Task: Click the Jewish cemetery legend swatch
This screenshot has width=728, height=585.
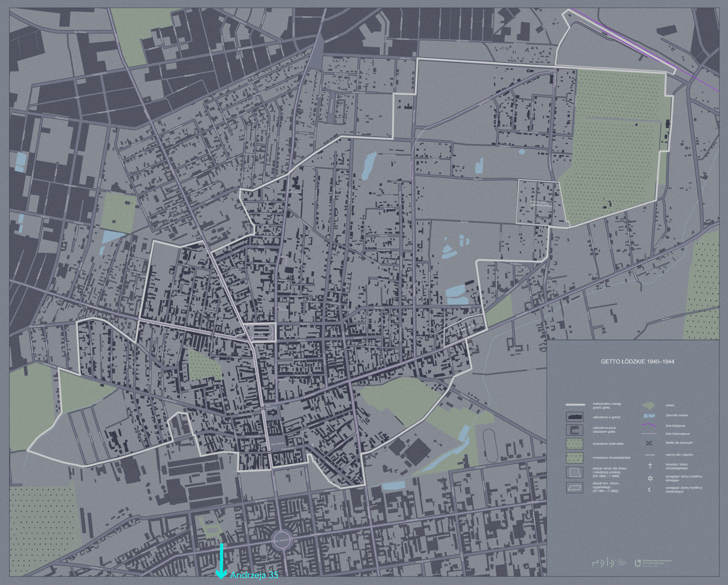Action: pyautogui.click(x=574, y=443)
